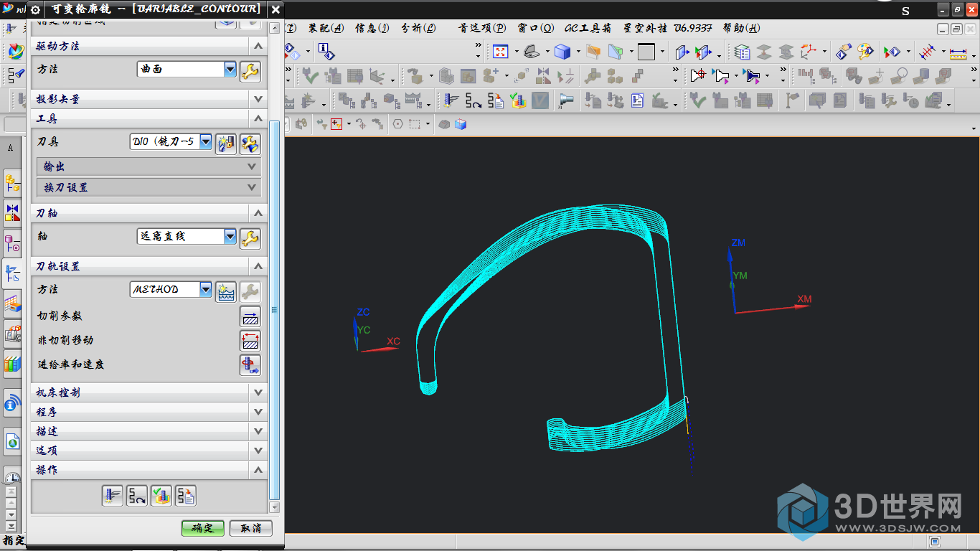Screen dimensions: 980x551
Task: Open 进给率和速度 feeds and speeds icon
Action: coord(250,365)
